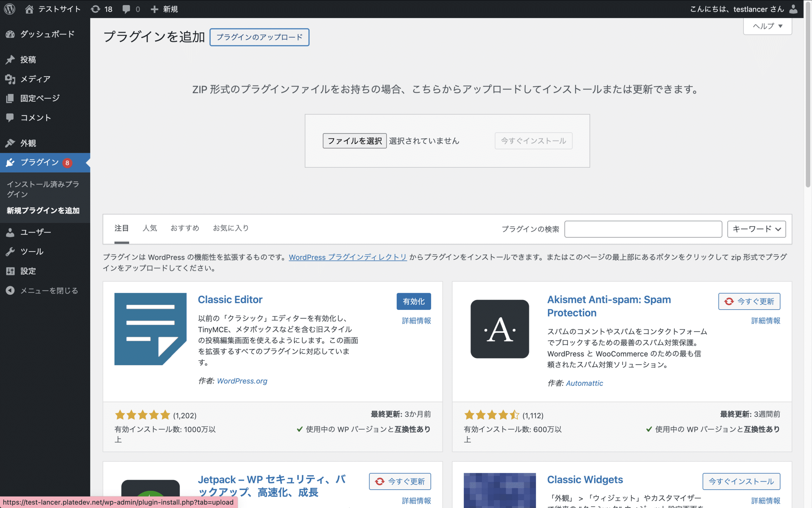Click the plus icon for 新規
This screenshot has width=812, height=508.
154,9
